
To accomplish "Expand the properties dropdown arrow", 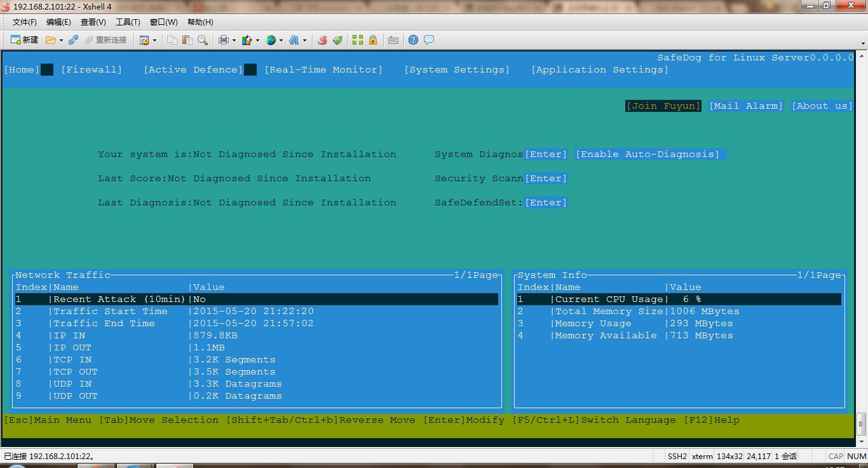I will (x=154, y=40).
